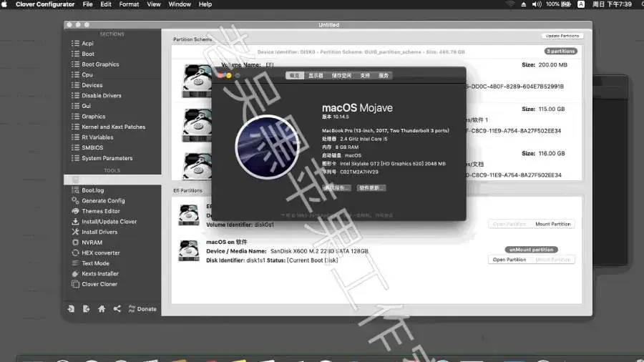
Task: Select Disable Drivers section
Action: (x=101, y=96)
